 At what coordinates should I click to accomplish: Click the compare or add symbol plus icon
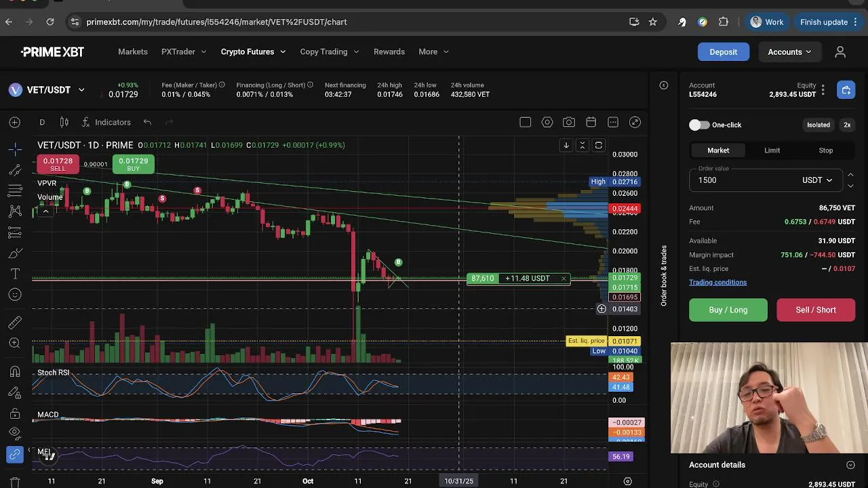(15, 122)
